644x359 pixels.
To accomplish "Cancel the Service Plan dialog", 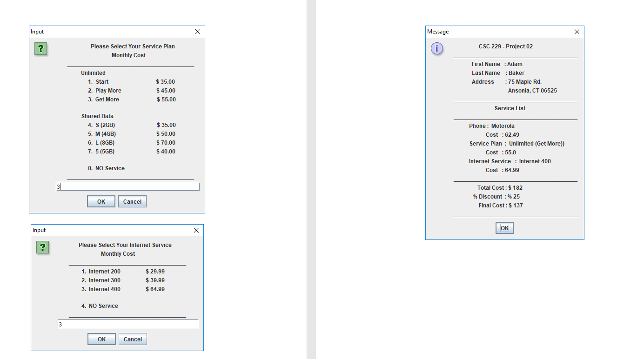I will 132,201.
